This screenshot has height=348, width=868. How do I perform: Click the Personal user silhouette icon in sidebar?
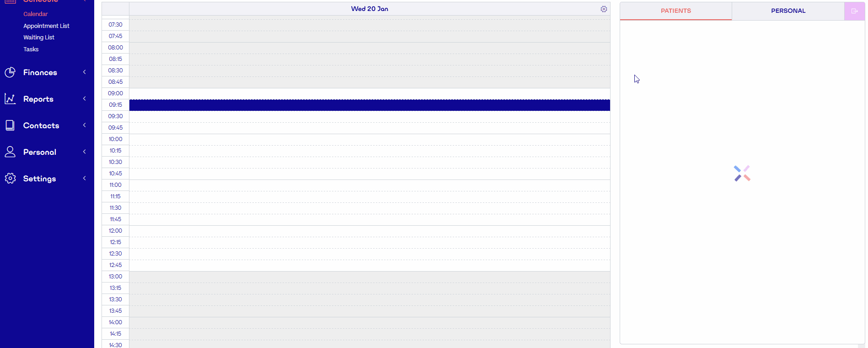(10, 152)
